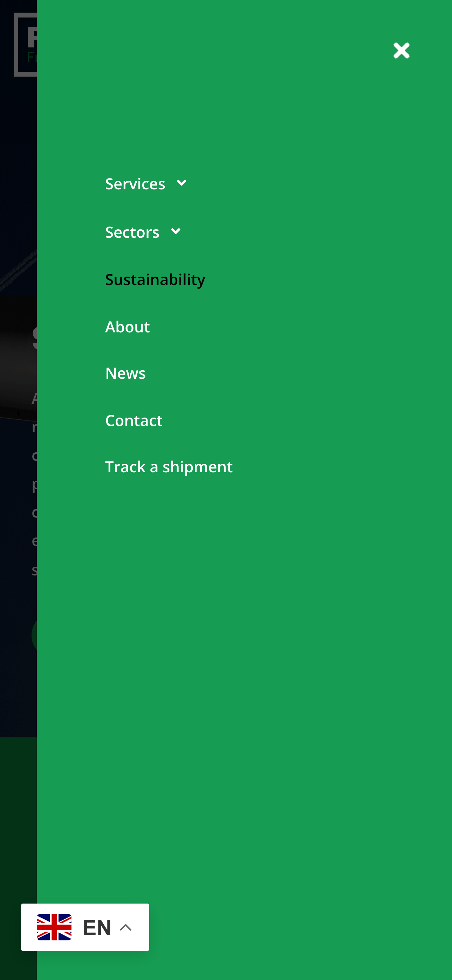452x980 pixels.
Task: Tap the obscured paragraph text at left edge
Action: tap(33, 483)
